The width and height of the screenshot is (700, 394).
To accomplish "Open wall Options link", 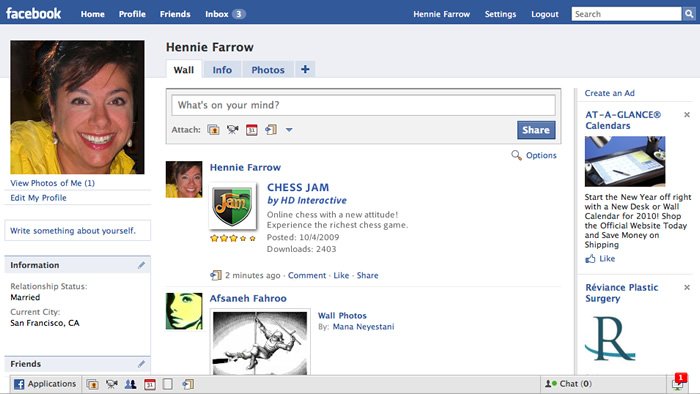I will (x=541, y=155).
